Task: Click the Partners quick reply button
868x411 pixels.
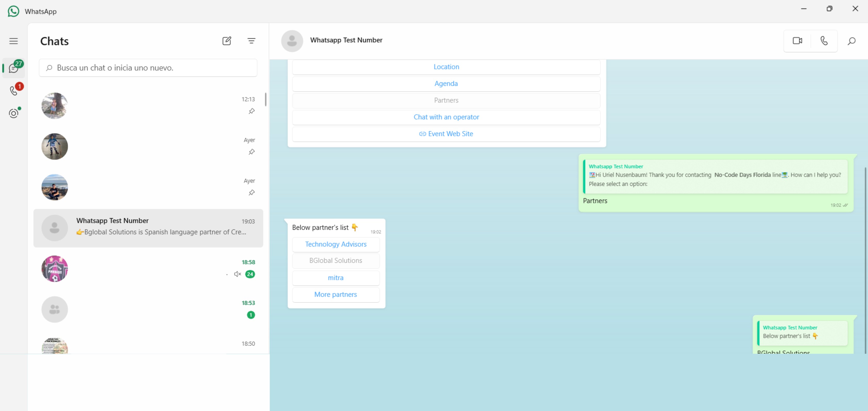Action: pos(446,100)
